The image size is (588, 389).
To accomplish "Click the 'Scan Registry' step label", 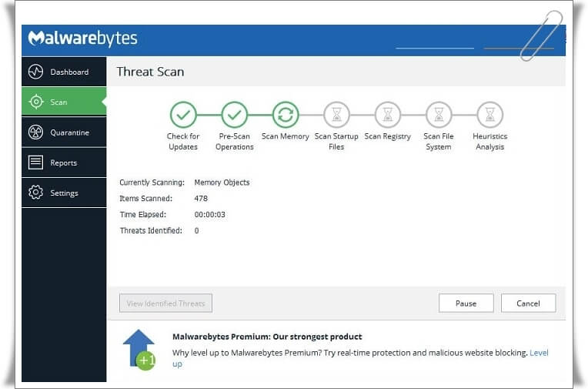I will (x=388, y=136).
